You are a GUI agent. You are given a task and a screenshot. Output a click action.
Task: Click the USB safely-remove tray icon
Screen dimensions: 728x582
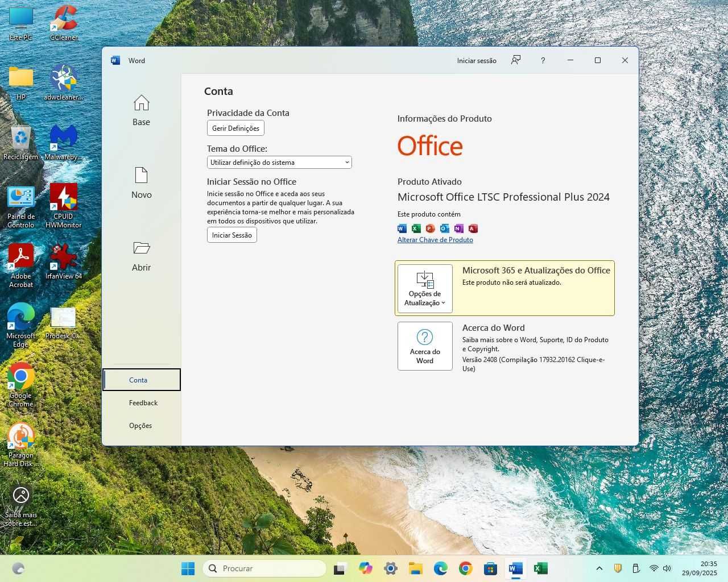point(636,568)
